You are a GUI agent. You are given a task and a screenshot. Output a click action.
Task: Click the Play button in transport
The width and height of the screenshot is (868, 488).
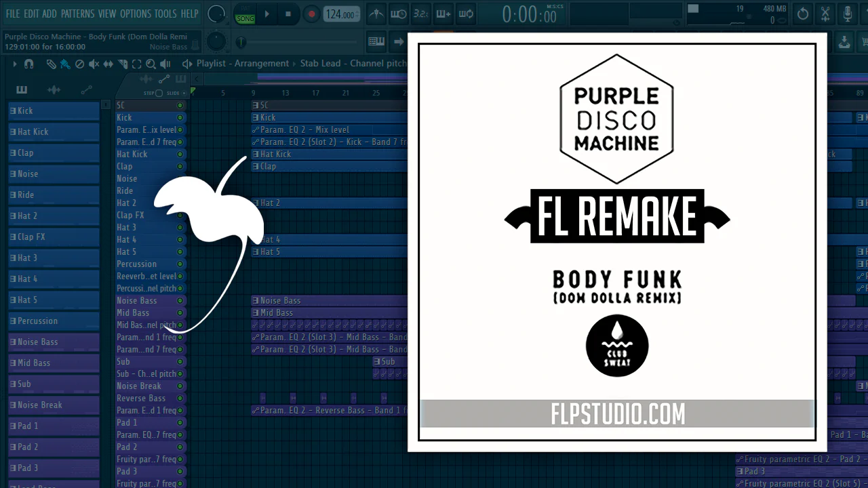[267, 14]
